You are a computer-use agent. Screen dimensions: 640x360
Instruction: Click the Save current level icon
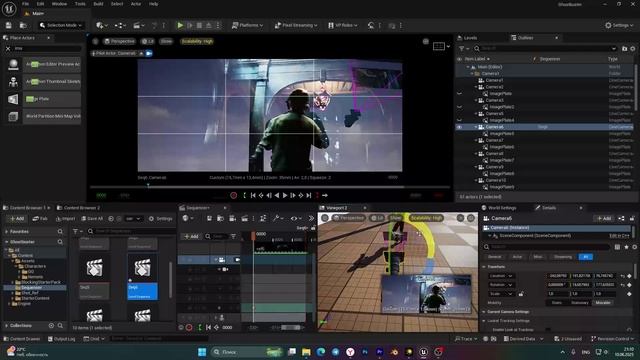pyautogui.click(x=9, y=25)
